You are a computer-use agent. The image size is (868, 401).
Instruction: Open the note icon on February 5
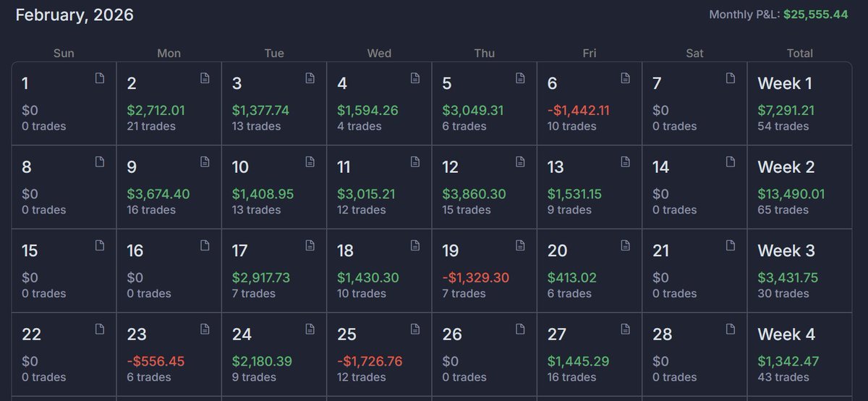tap(521, 78)
